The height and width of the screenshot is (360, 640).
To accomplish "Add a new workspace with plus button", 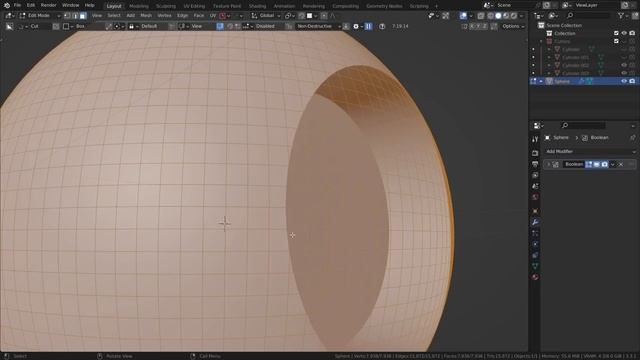I will (436, 6).
